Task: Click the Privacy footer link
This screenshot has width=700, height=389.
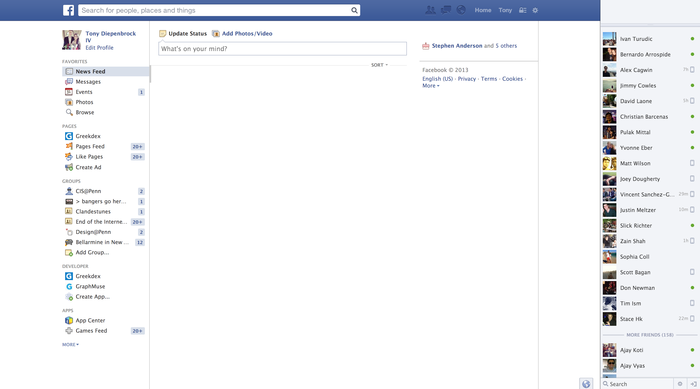Action: 467,79
